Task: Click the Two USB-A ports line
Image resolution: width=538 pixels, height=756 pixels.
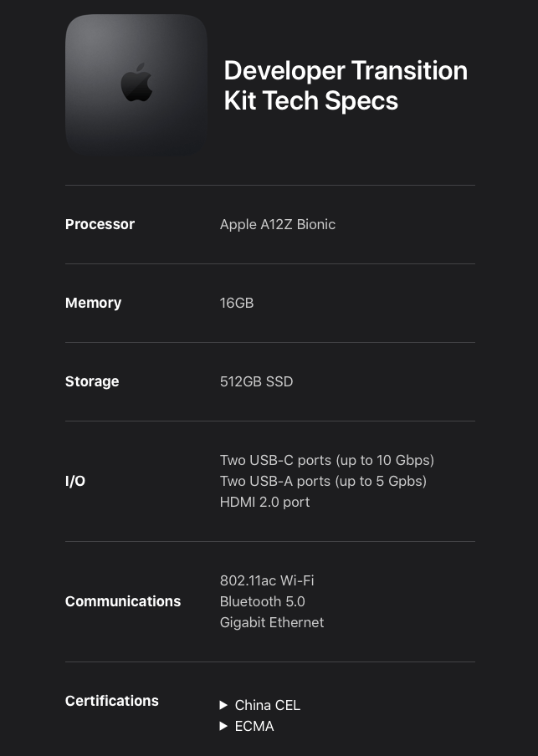Action: point(323,481)
